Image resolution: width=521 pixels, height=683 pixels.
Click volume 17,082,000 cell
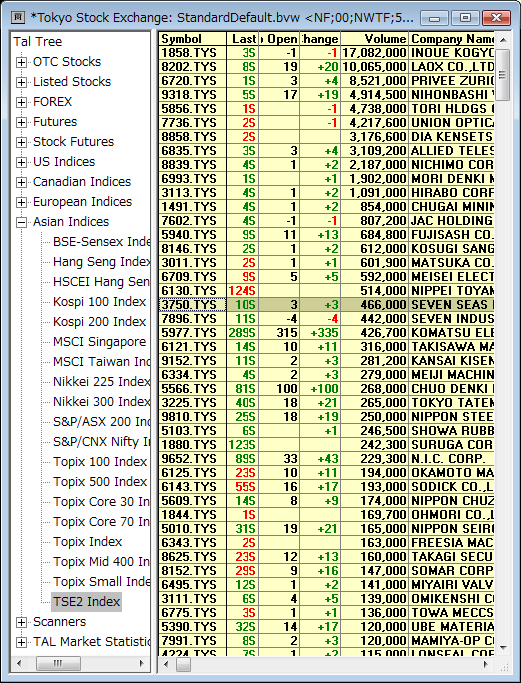click(x=375, y=53)
